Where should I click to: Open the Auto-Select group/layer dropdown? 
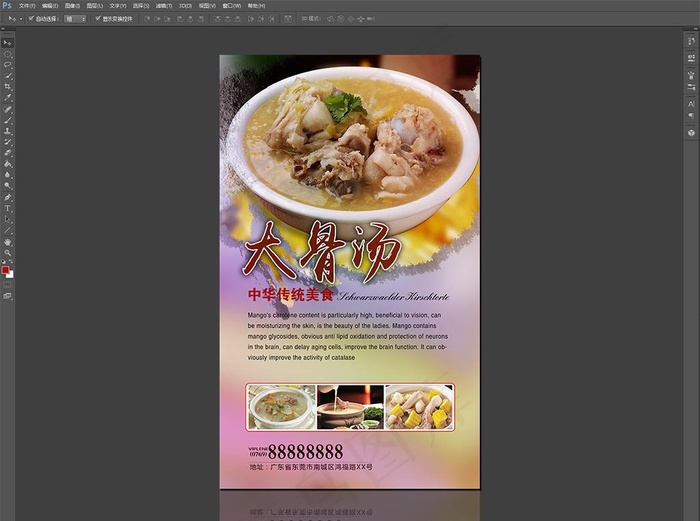[75, 19]
